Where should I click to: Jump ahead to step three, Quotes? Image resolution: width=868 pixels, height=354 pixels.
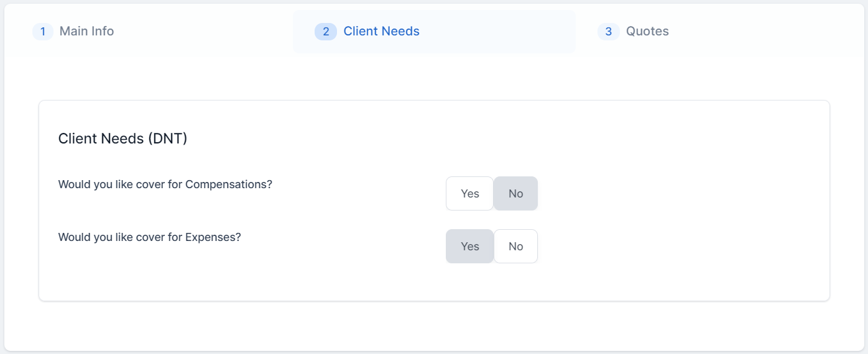(x=647, y=31)
